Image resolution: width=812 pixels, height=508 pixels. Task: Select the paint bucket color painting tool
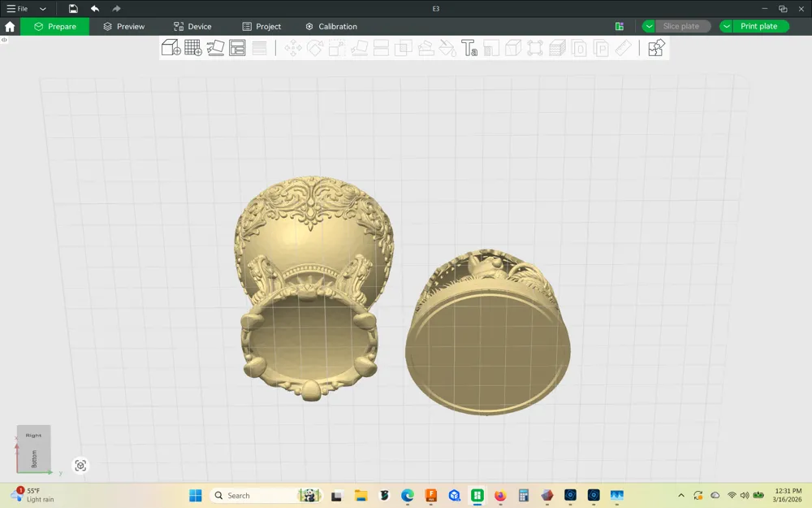447,48
